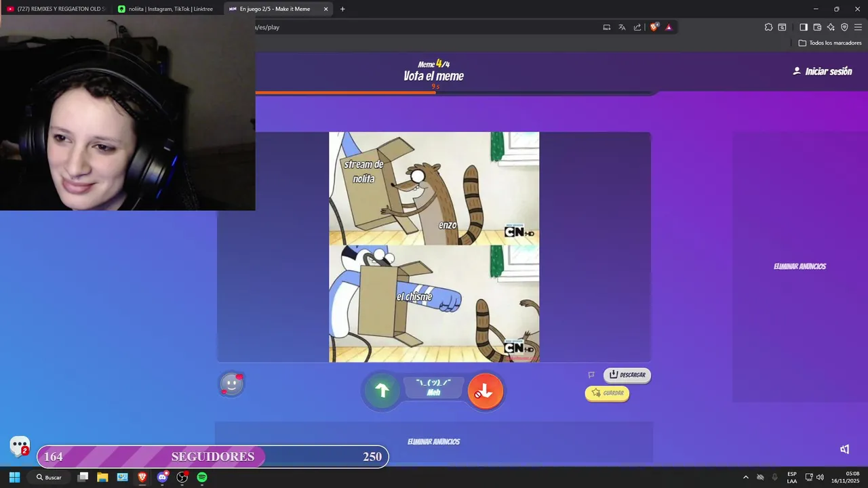This screenshot has height=488, width=868.
Task: Downvote the meme with the red arrow
Action: tap(486, 391)
